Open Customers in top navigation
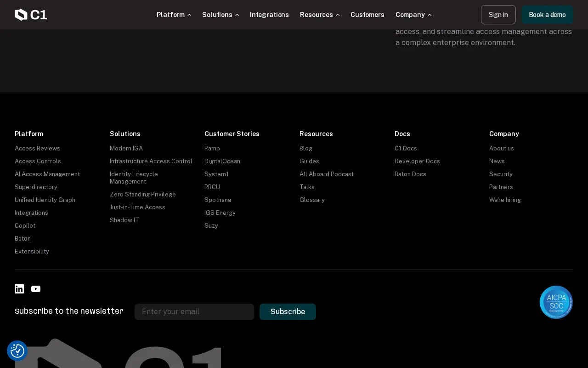 (x=367, y=15)
